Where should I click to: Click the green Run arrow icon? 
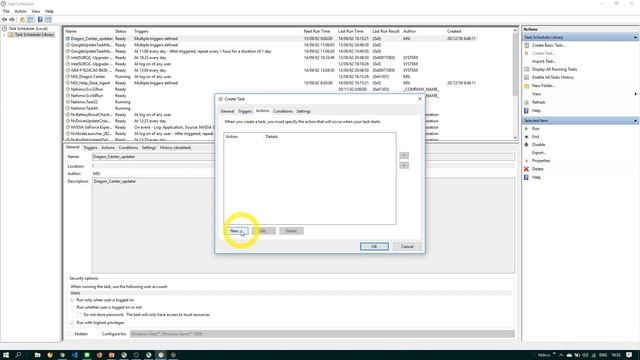527,129
